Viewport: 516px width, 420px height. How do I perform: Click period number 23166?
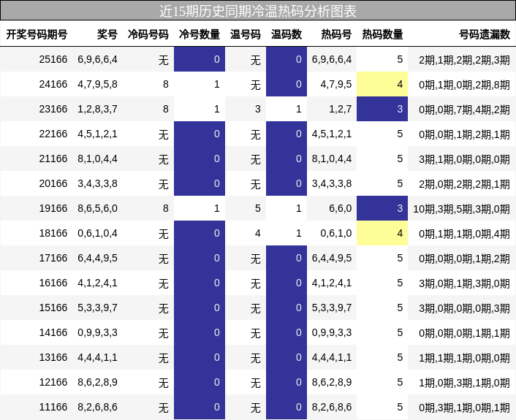tap(53, 109)
